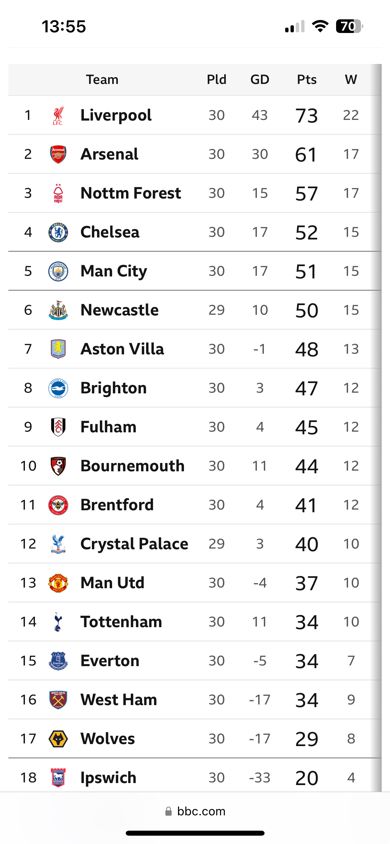The image size is (390, 844).
Task: Select the Pld column header
Action: point(217,80)
